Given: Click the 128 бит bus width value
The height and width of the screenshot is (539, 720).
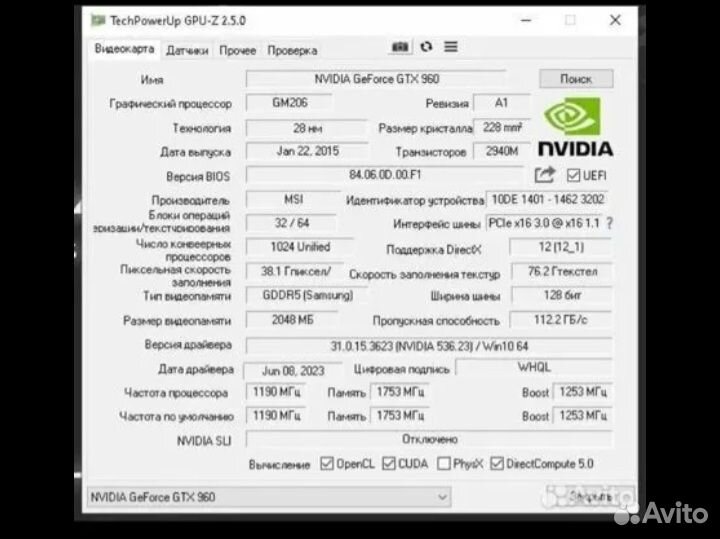Looking at the screenshot, I should (562, 295).
